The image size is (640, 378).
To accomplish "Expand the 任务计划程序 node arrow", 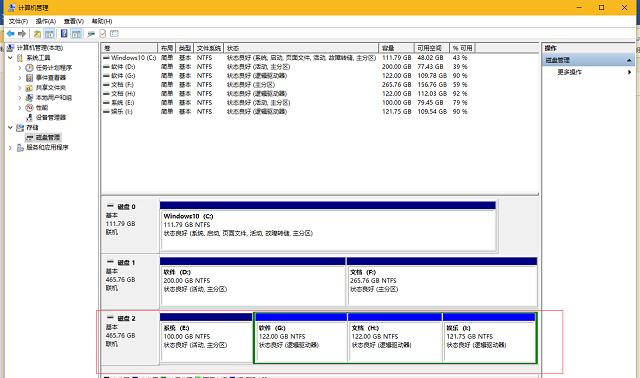I will pos(20,68).
